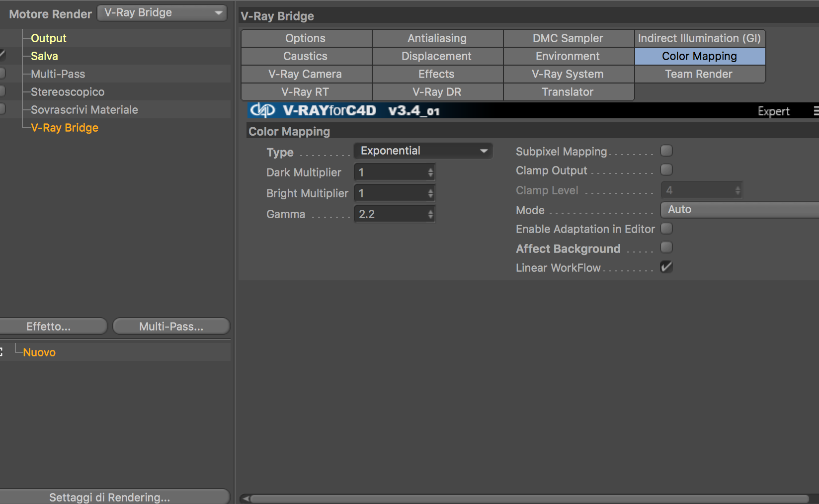Click the horizontal scrollbar at bottom
This screenshot has height=504, width=819.
pos(530,499)
